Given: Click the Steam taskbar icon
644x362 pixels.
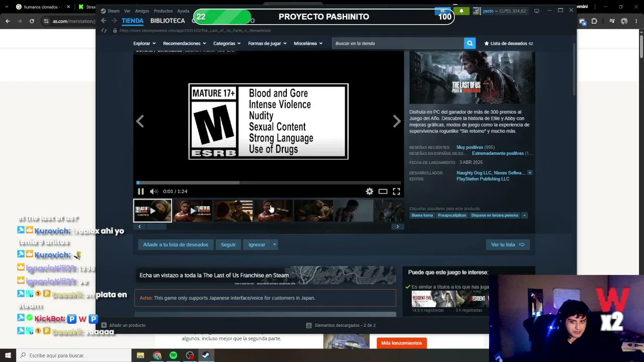Looking at the screenshot, I should click(x=206, y=355).
